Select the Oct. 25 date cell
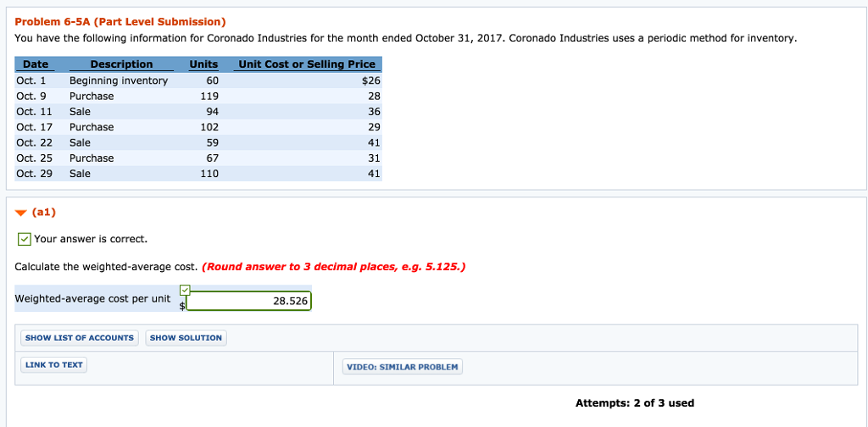The image size is (868, 427). [35, 158]
